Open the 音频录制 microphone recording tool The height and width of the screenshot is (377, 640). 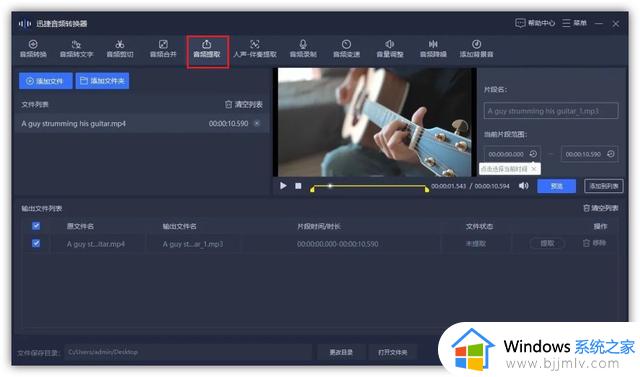[303, 49]
